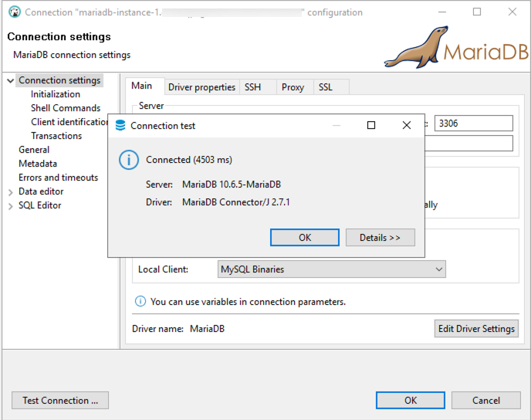Expand the Data editor tree node
Viewport: 531px width, 420px height.
10,191
